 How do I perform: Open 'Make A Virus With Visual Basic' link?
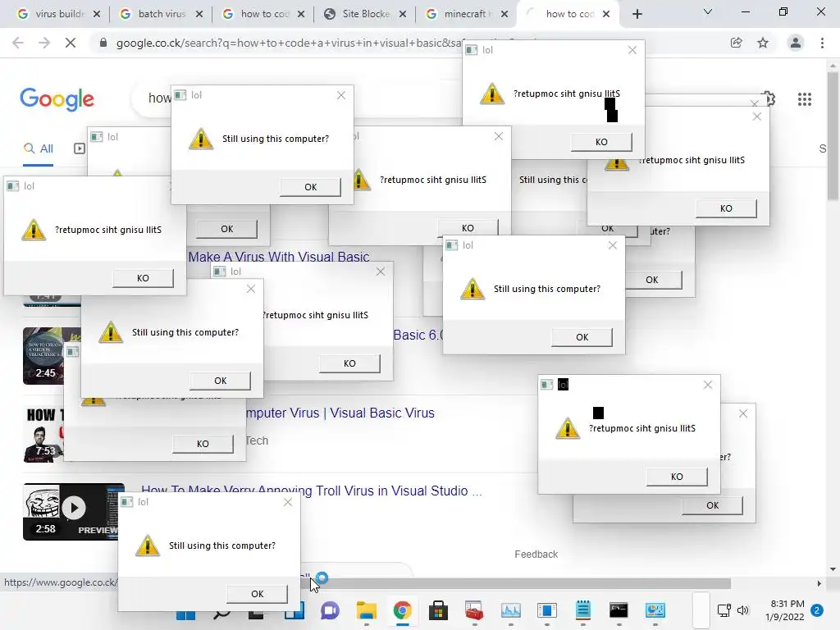[x=279, y=257]
